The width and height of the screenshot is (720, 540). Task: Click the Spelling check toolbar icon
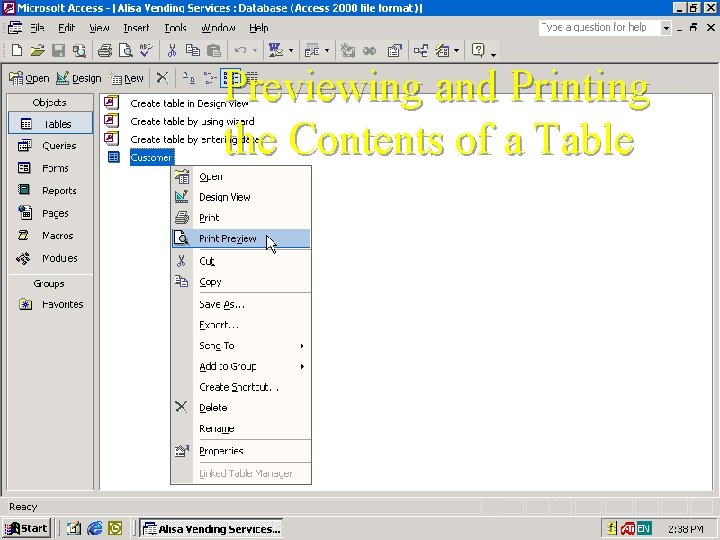[x=146, y=50]
